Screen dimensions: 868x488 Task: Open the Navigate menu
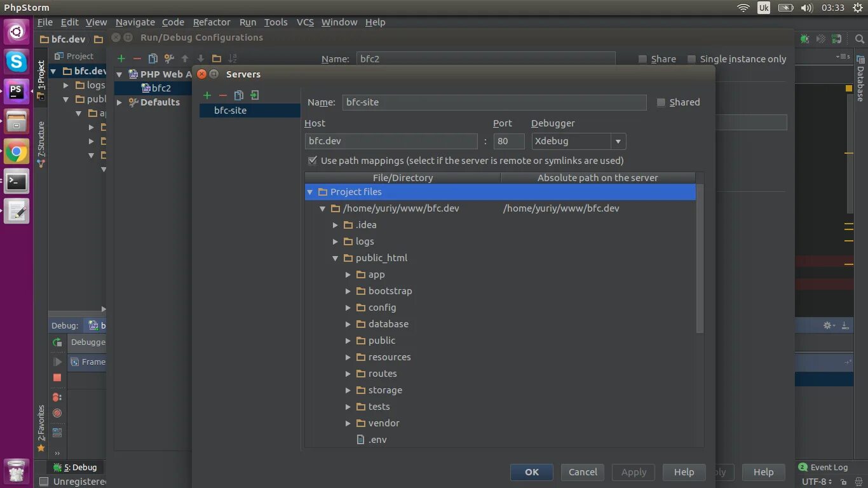[x=135, y=22]
